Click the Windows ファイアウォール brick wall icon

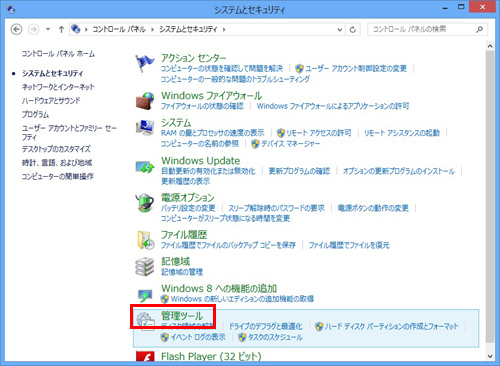pos(145,101)
